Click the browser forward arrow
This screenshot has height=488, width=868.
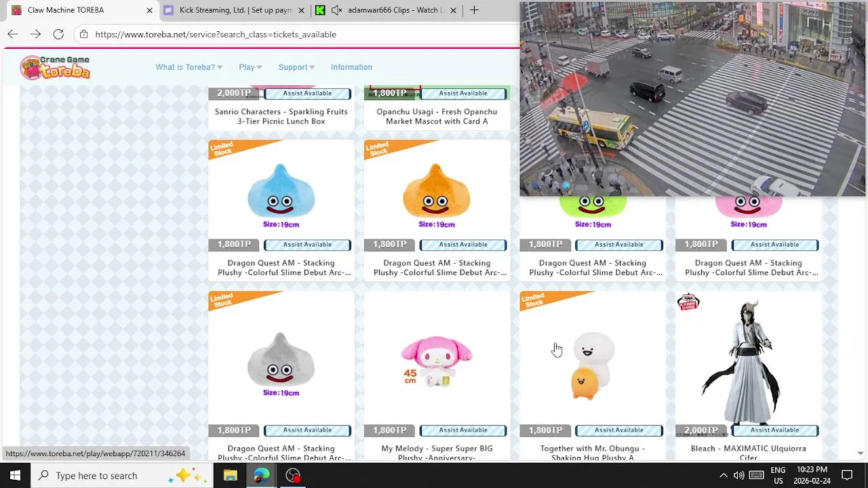click(x=35, y=34)
